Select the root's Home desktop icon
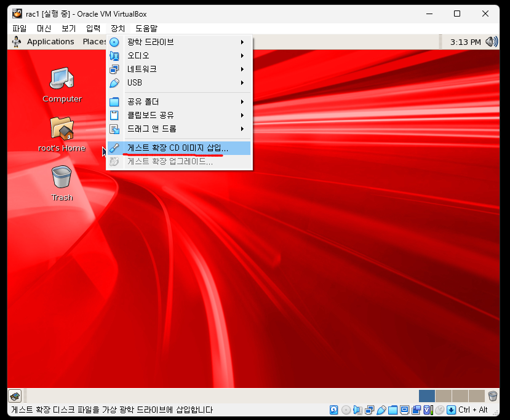Viewport: 510px width, 420px height. pos(62,134)
